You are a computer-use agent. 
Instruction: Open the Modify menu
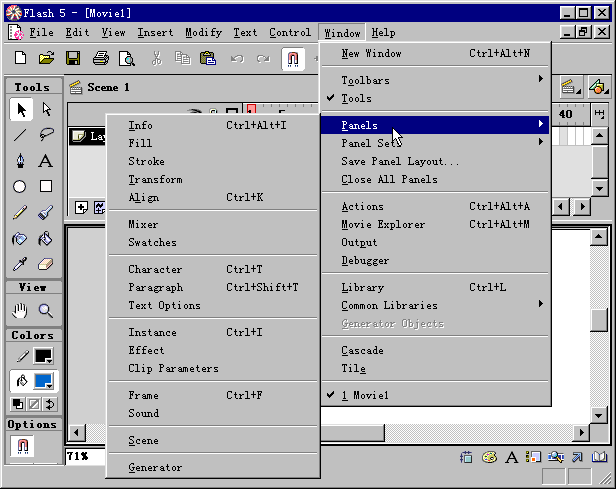[x=204, y=32]
